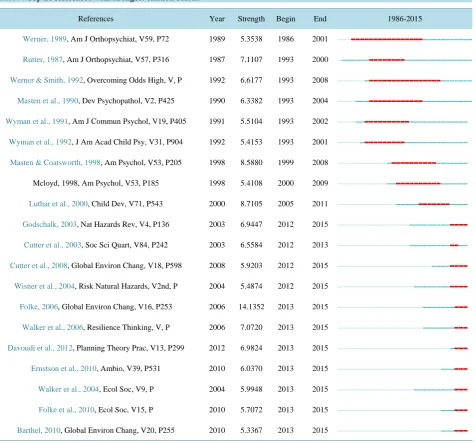This screenshot has height=443, width=476.
Task: Click the Strength column header
Action: (x=251, y=19)
